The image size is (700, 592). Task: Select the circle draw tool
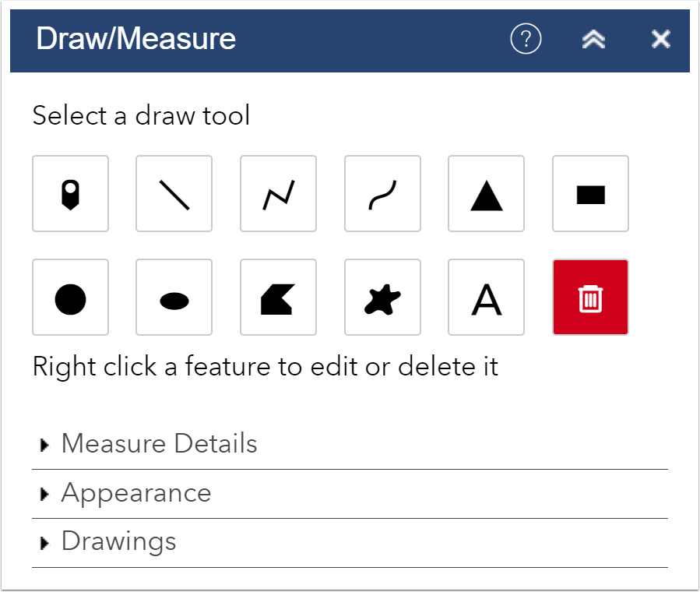[70, 297]
